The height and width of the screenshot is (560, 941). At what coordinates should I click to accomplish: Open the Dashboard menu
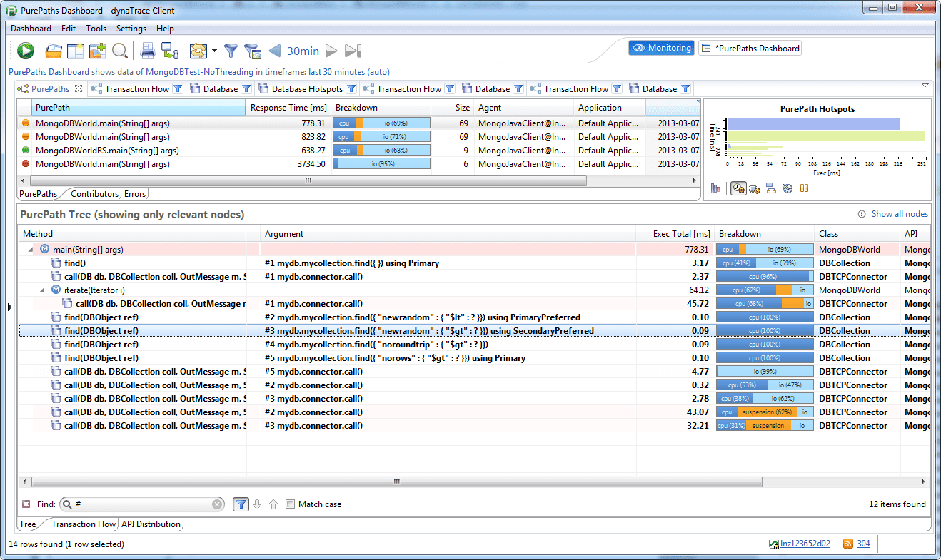[x=31, y=29]
